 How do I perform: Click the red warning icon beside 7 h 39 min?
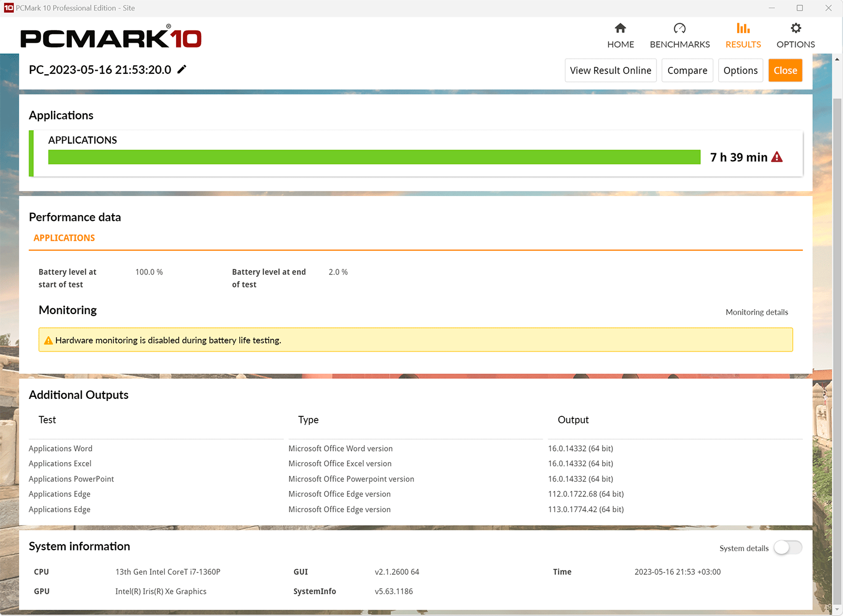[777, 157]
